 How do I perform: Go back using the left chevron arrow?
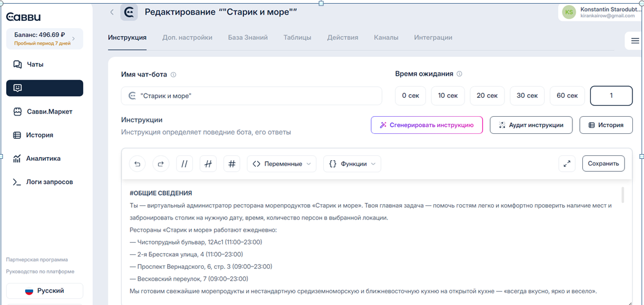tap(112, 12)
